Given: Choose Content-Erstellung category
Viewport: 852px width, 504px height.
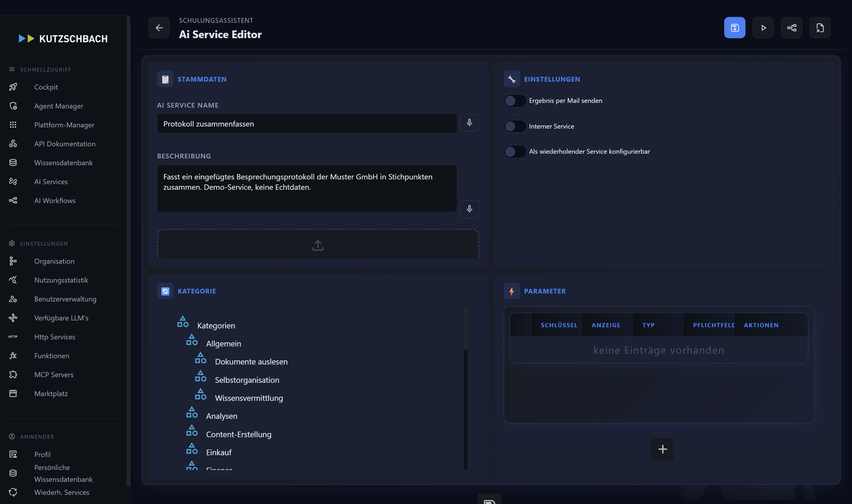Looking at the screenshot, I should click(x=239, y=434).
